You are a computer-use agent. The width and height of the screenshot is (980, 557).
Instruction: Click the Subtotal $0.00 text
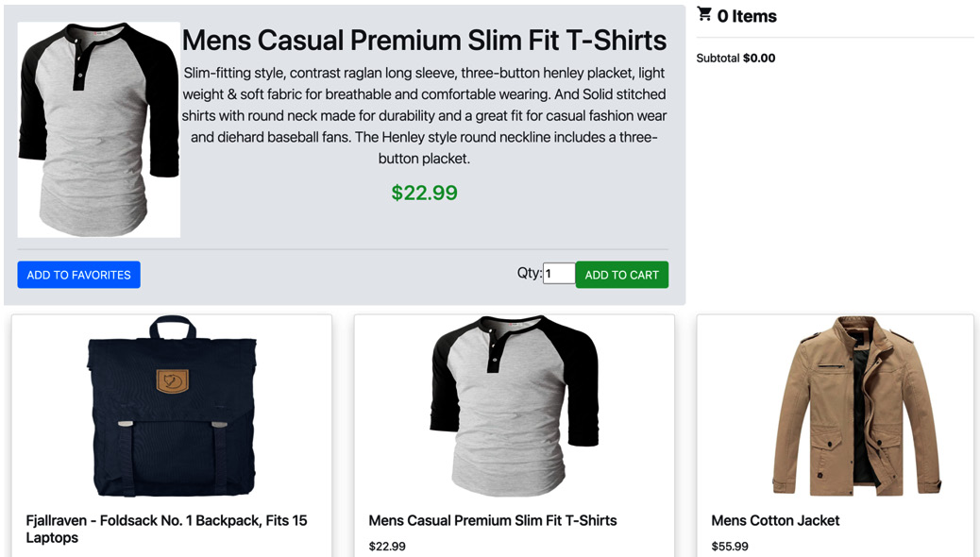(x=736, y=57)
